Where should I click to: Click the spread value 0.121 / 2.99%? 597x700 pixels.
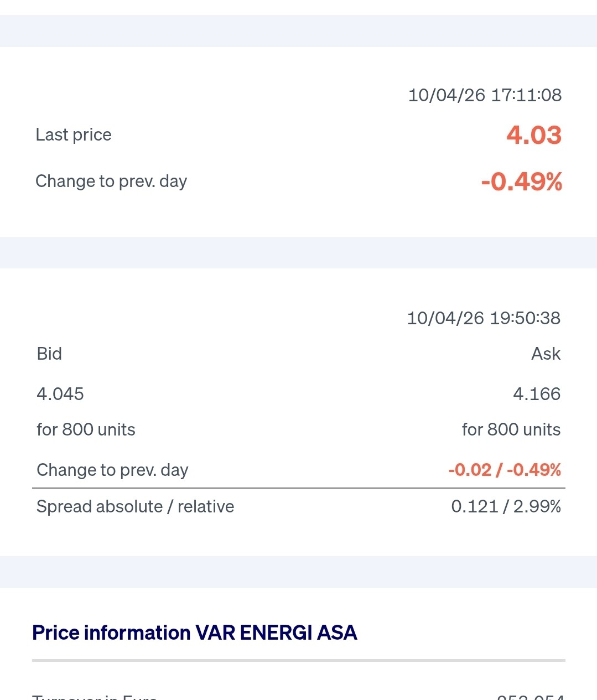point(506,506)
